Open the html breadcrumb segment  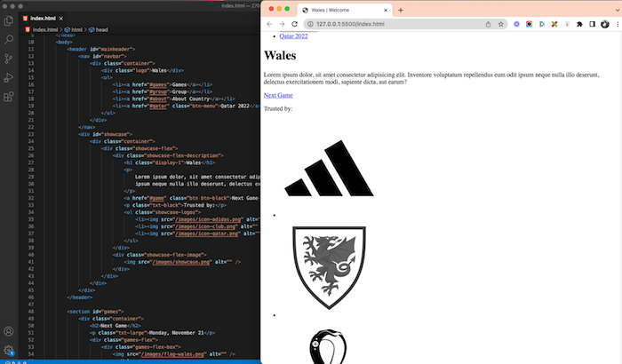click(x=74, y=29)
